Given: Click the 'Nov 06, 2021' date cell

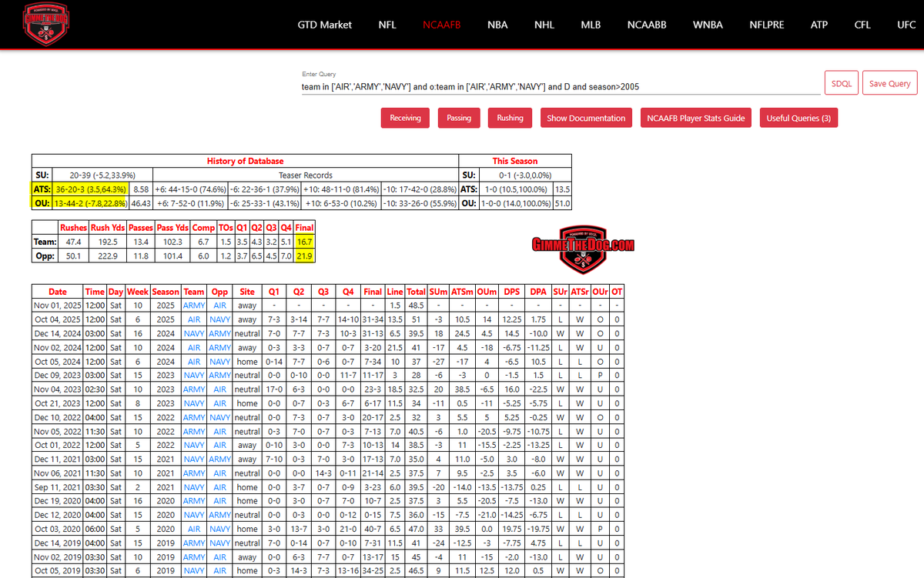Looking at the screenshot, I should (x=58, y=473).
